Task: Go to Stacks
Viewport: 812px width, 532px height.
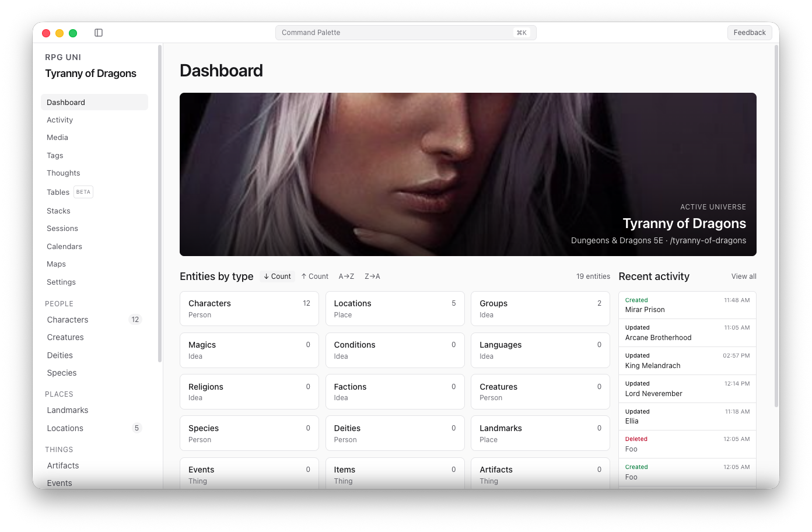Action: pos(94,211)
